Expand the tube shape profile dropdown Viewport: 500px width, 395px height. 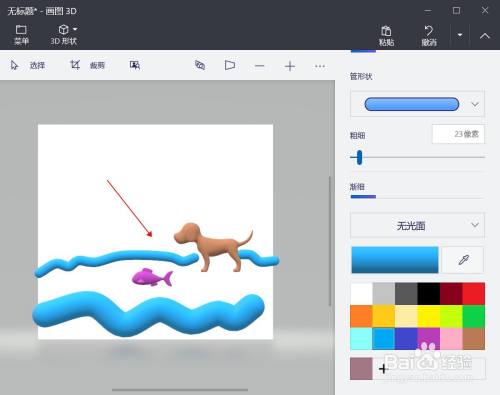click(417, 104)
